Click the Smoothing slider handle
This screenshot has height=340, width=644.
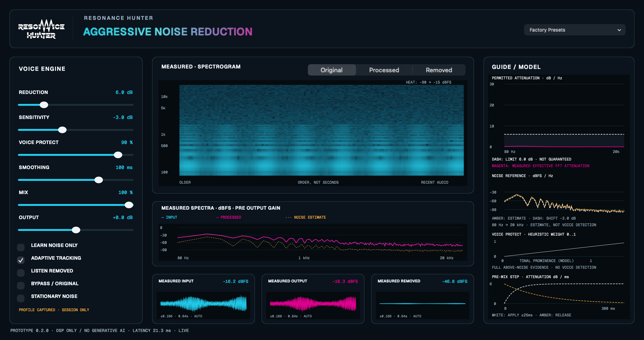99,180
